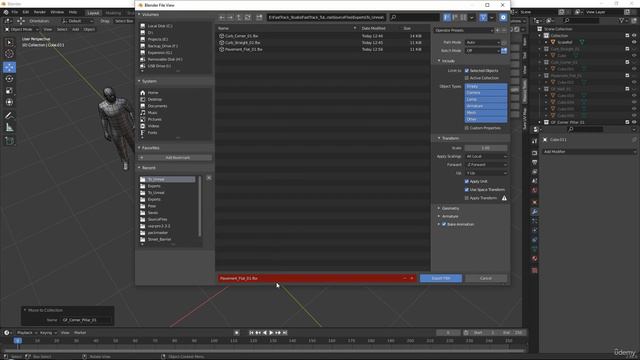This screenshot has width=640, height=360.
Task: Hide the GF_Corner_Pillar_01 collection in outliner
Action: click(x=634, y=122)
